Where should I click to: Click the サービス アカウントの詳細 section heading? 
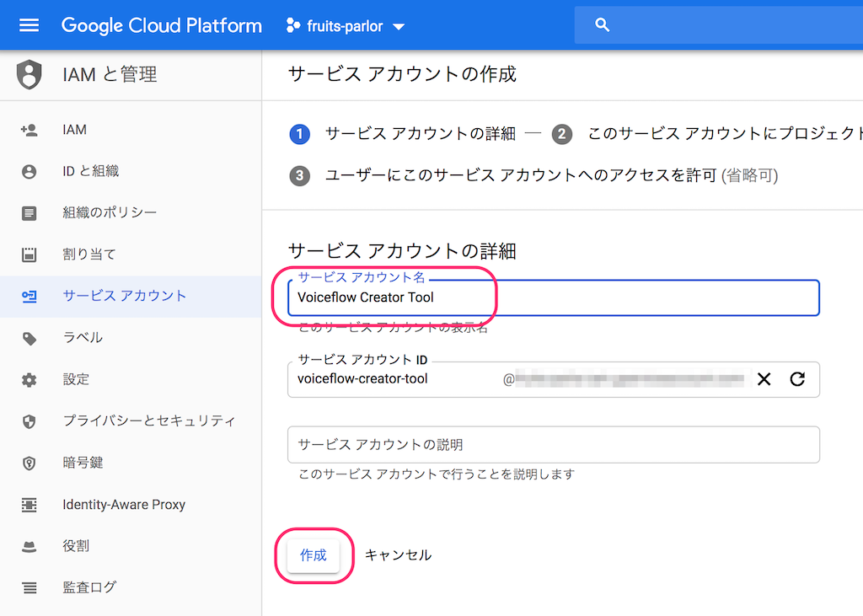click(402, 251)
